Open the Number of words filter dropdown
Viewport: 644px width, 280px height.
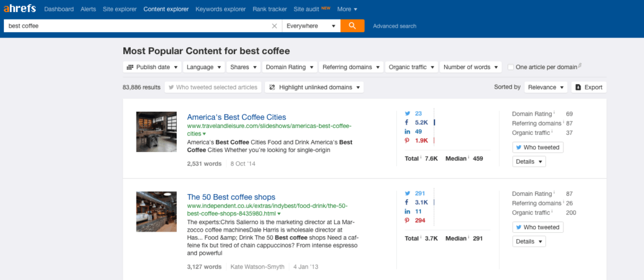coord(470,67)
